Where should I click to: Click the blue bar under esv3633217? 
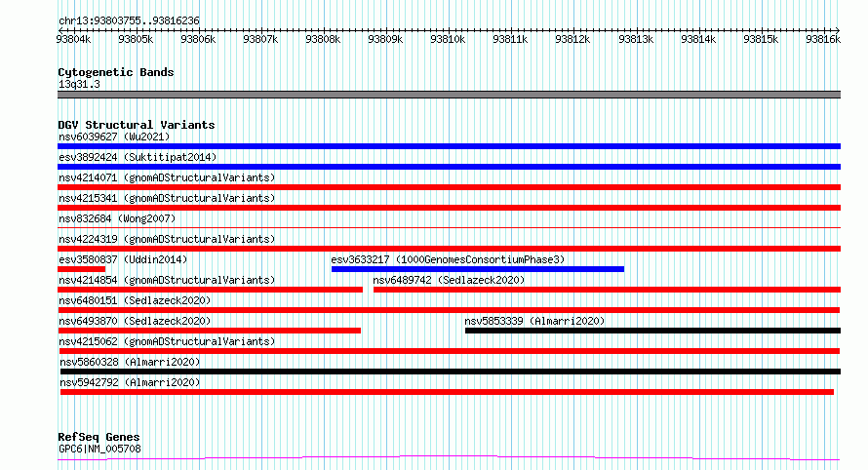pyautogui.click(x=478, y=269)
